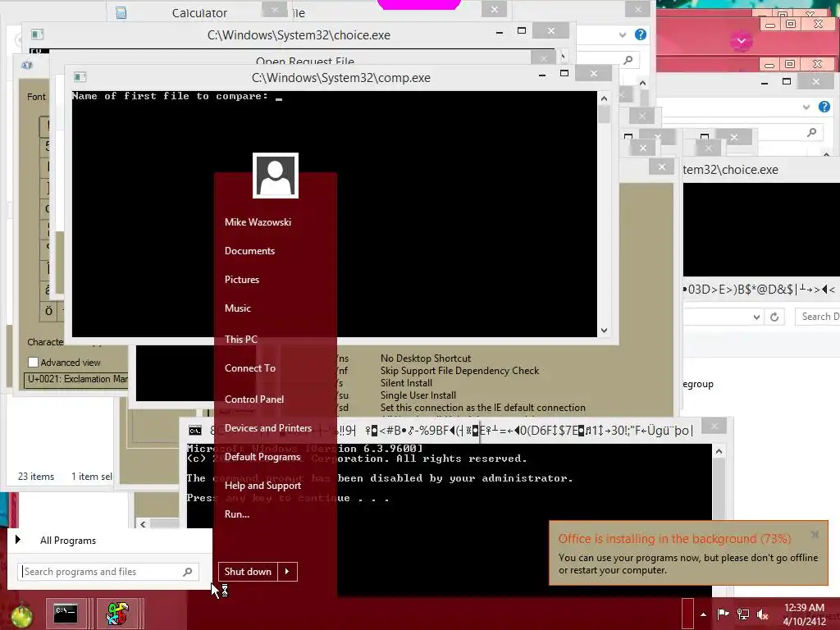Open the Explorer address bar dropdown

(x=756, y=317)
